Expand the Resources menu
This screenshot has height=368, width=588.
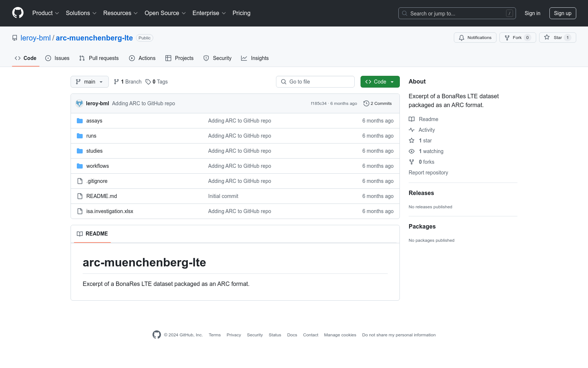[121, 13]
